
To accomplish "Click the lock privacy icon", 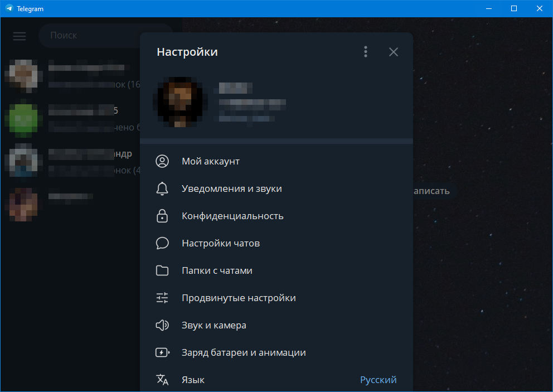I will (x=162, y=216).
